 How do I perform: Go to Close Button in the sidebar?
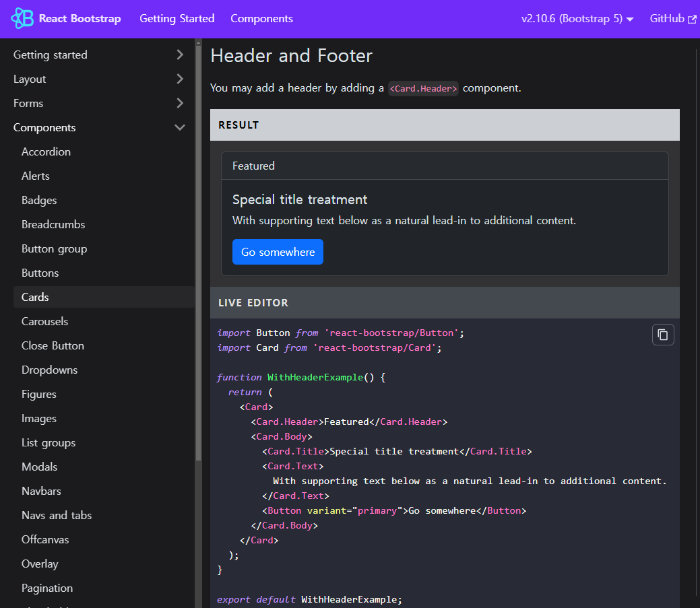pos(53,345)
